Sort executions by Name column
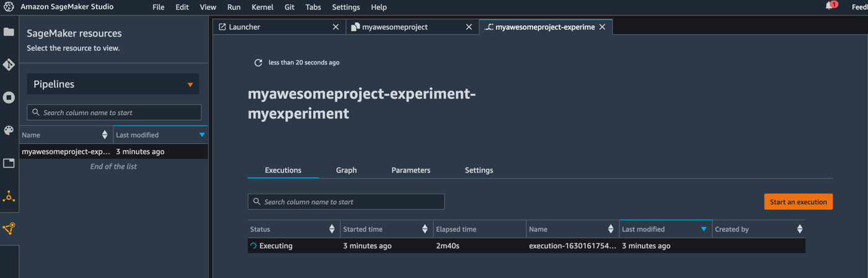 tap(611, 229)
